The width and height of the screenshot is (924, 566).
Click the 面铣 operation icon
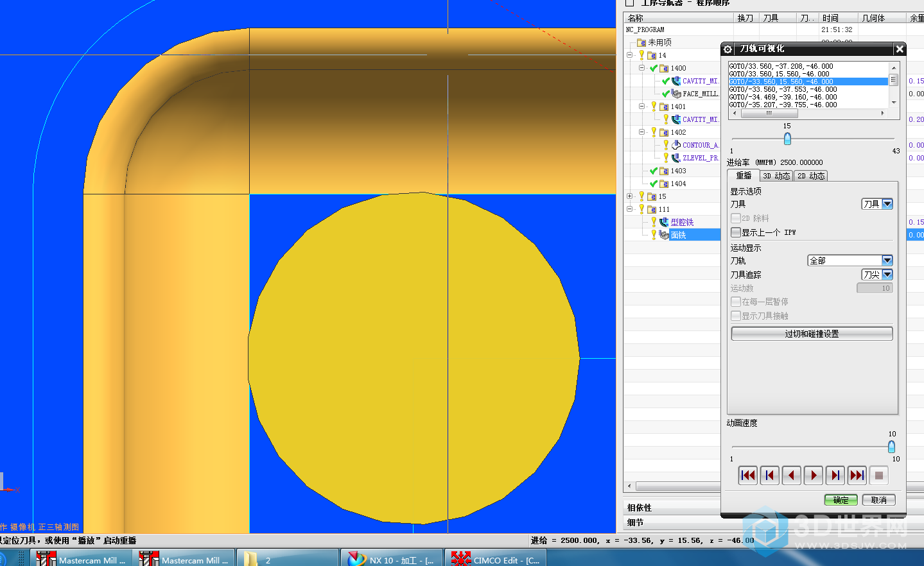(664, 235)
